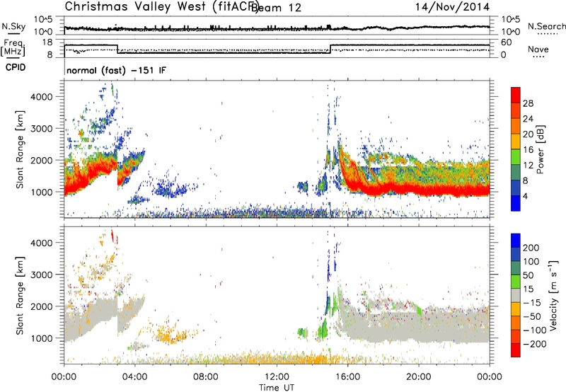Click the green velocity patch near 14:30 UT

coord(323,330)
